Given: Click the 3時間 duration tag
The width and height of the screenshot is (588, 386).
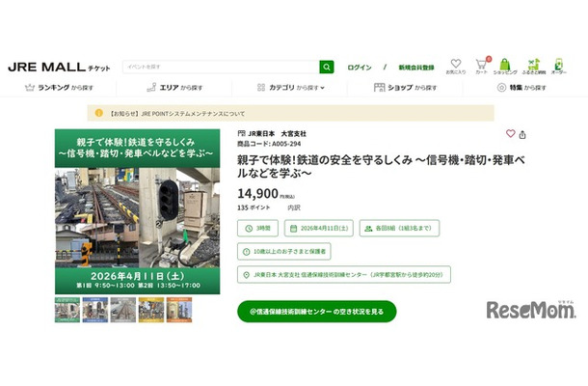Looking at the screenshot, I should (257, 229).
